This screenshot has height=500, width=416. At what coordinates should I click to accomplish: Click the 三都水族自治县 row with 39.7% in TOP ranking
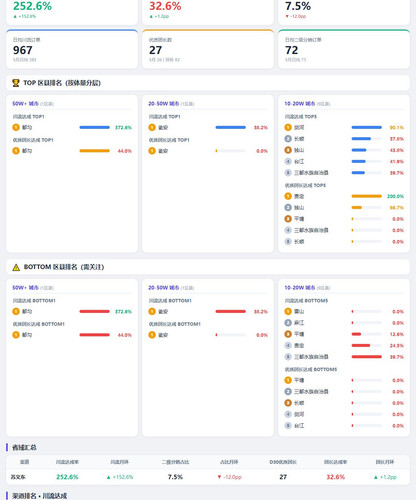point(344,173)
